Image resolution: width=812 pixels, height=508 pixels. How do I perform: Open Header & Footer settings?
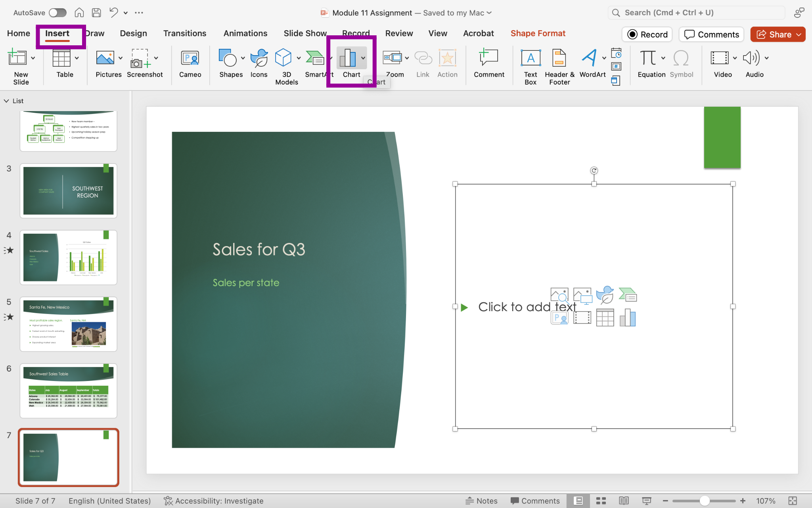[x=559, y=58]
